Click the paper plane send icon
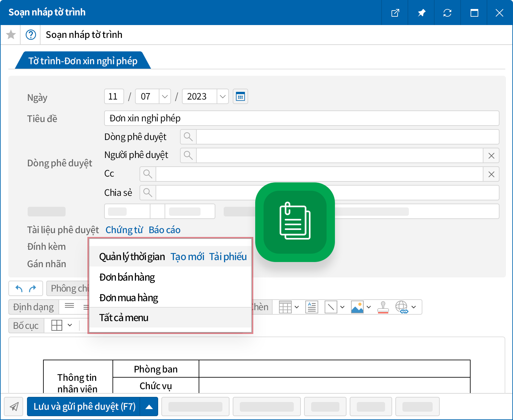The height and width of the screenshot is (420, 513). click(x=14, y=407)
